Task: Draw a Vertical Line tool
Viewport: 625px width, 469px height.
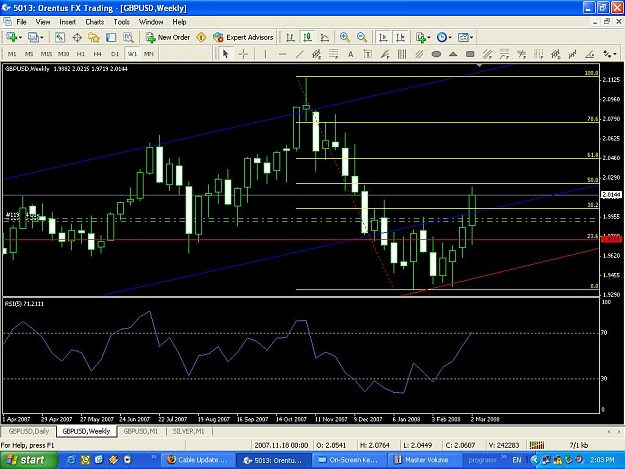Action: [x=265, y=54]
